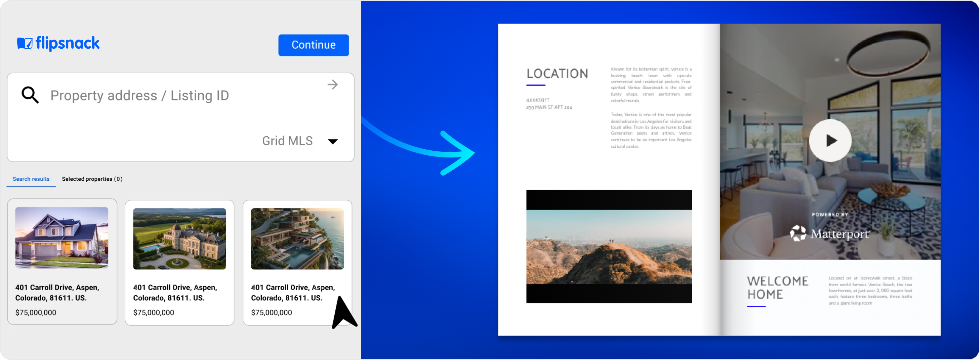This screenshot has width=980, height=360.
Task: Open the Selected properties (0) tab
Action: [92, 179]
